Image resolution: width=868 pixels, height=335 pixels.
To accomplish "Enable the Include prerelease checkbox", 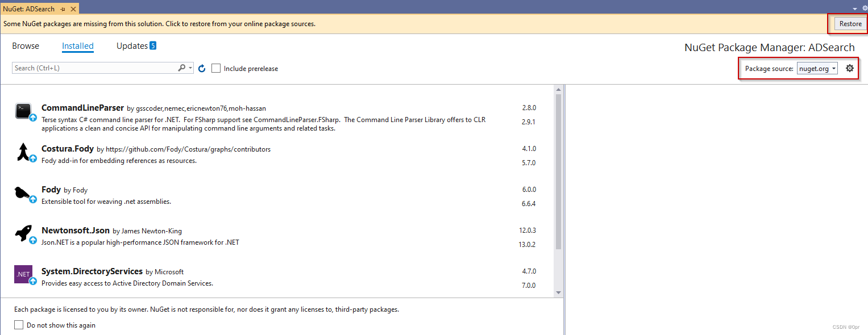I will tap(216, 68).
